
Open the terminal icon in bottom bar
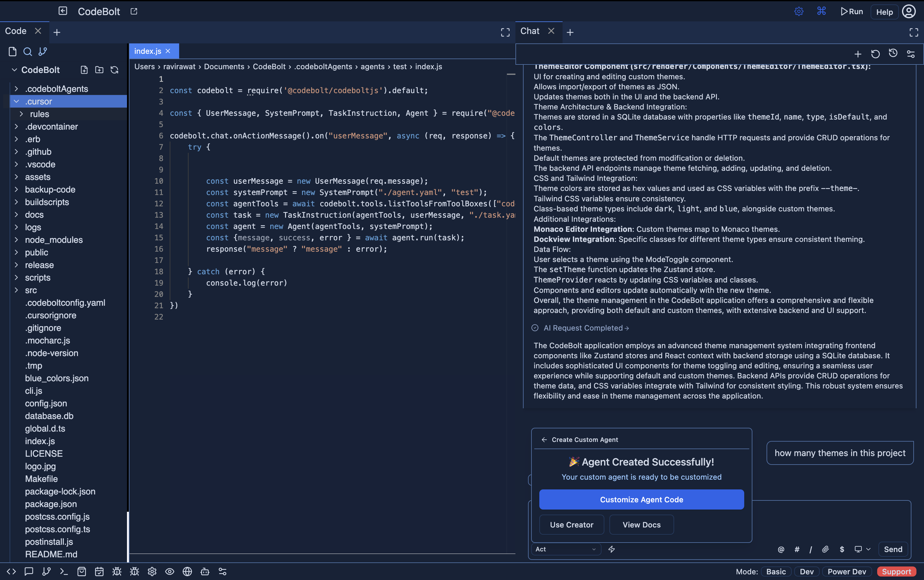click(64, 572)
